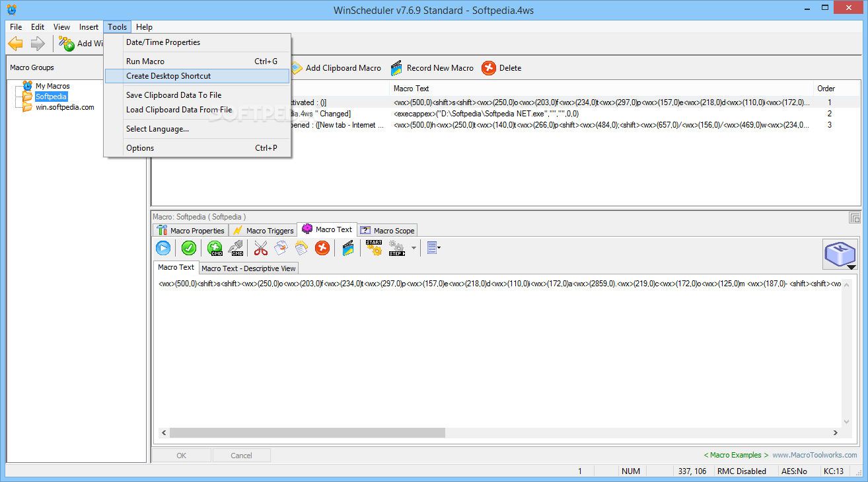Click the NUM status bar indicator
Image resolution: width=868 pixels, height=482 pixels.
click(631, 471)
